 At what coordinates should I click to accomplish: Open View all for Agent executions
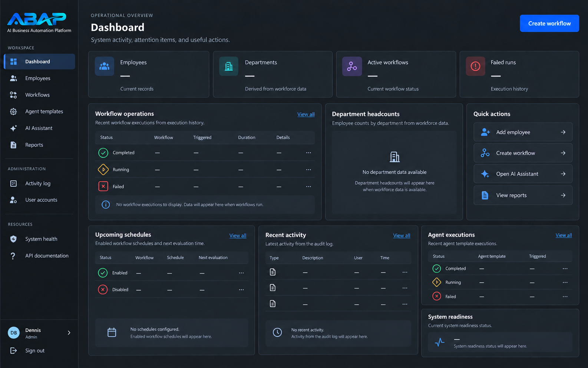[564, 235]
